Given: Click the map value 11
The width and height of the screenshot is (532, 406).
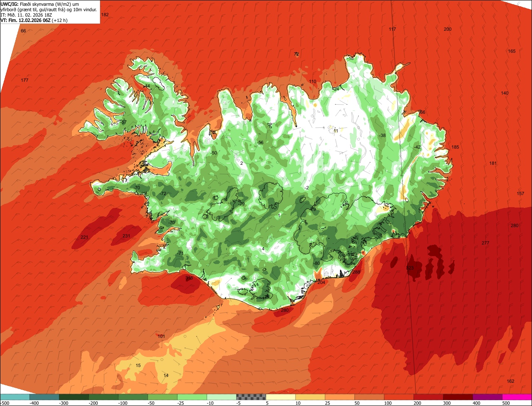Looking at the screenshot, I should pos(336,131).
